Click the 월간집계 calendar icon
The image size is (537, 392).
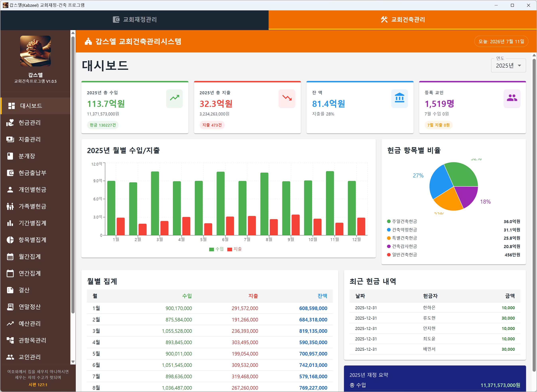click(10, 256)
